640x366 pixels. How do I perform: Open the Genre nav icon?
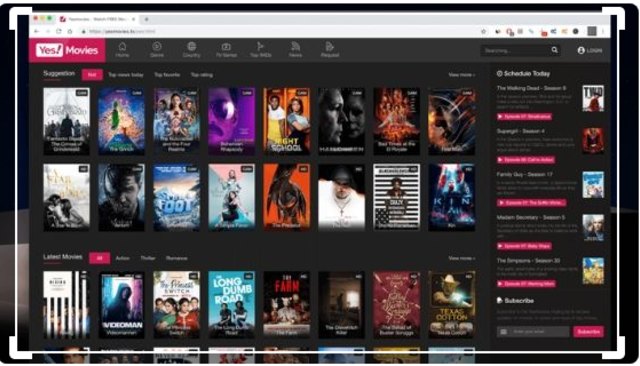click(x=157, y=46)
